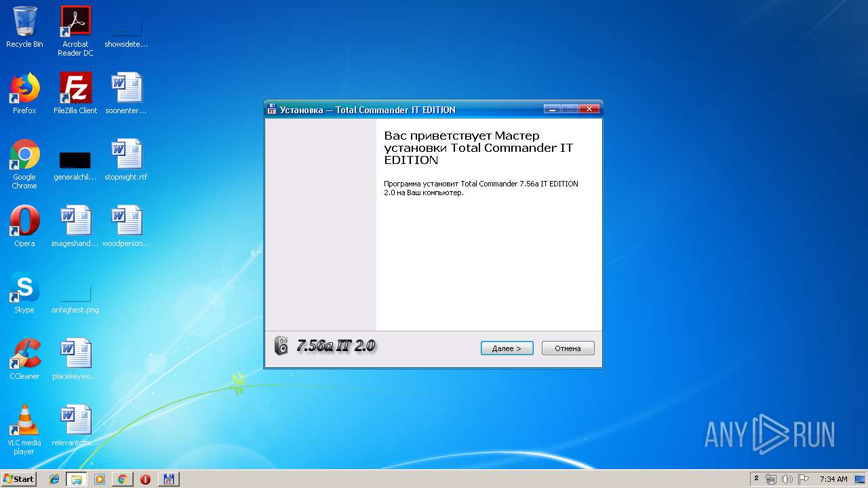Select the Acrobat Reader DC shortcut
Image resolution: width=868 pixels, height=488 pixels.
(75, 31)
